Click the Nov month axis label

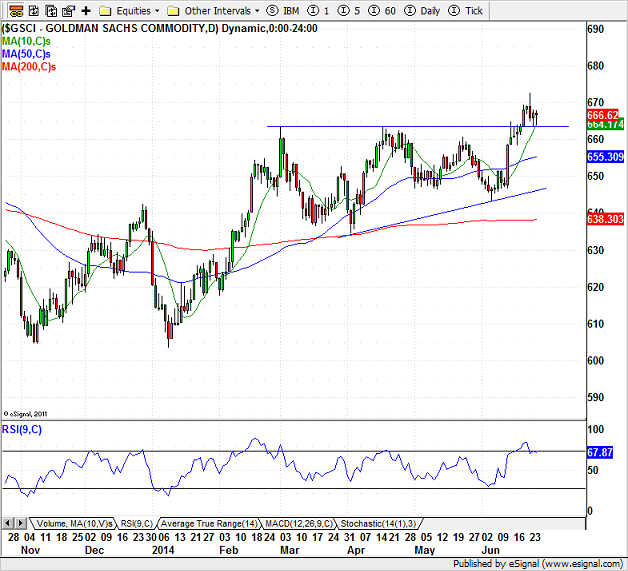(x=30, y=550)
